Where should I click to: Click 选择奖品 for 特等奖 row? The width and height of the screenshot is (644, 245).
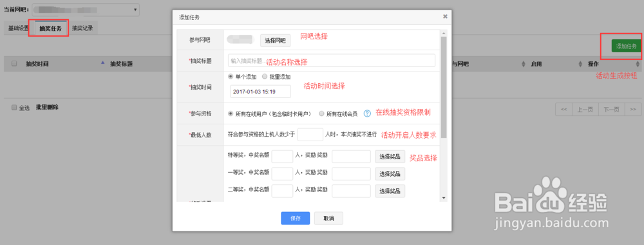coord(390,156)
